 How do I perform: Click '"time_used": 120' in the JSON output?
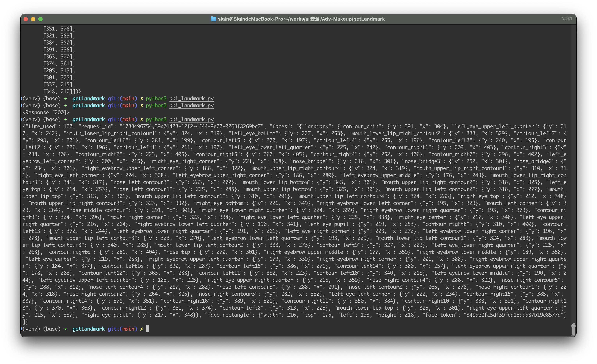(49, 126)
